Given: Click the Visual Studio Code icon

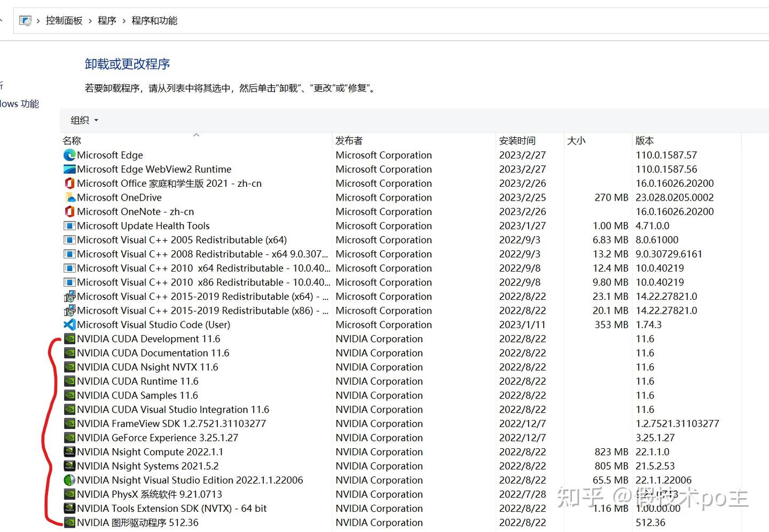Looking at the screenshot, I should (69, 325).
